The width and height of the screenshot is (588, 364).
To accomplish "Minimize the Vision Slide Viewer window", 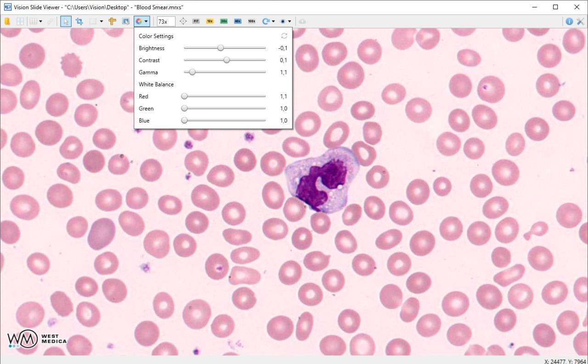I will point(534,7).
